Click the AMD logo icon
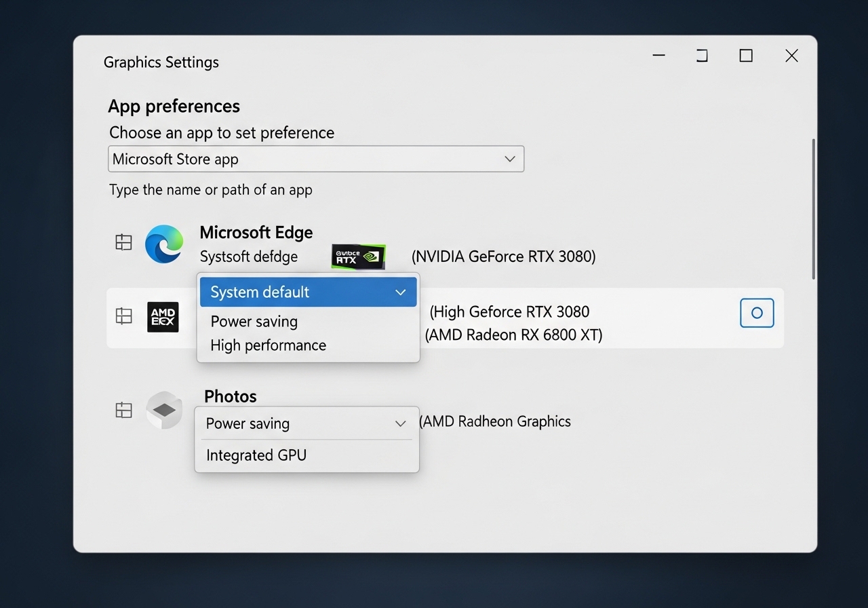The width and height of the screenshot is (868, 608). click(163, 317)
